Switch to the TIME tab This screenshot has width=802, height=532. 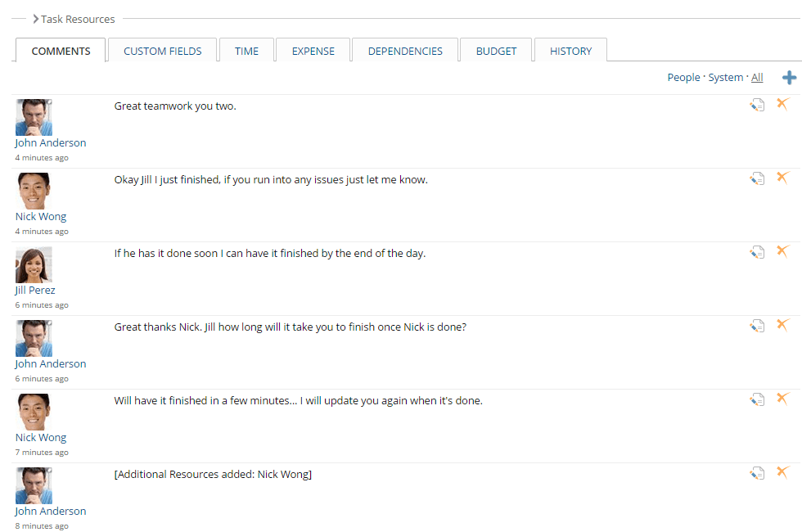(x=246, y=50)
